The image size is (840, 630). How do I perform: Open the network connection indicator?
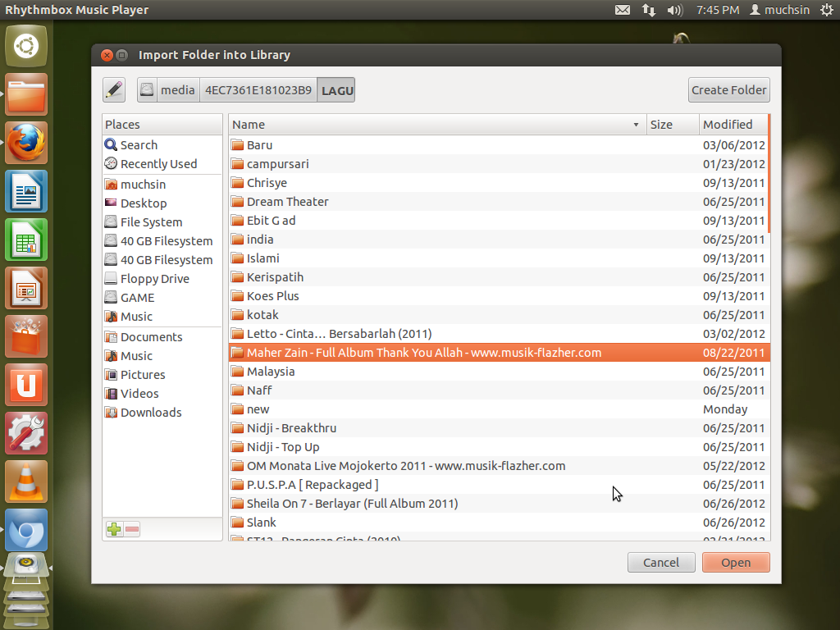click(x=649, y=10)
